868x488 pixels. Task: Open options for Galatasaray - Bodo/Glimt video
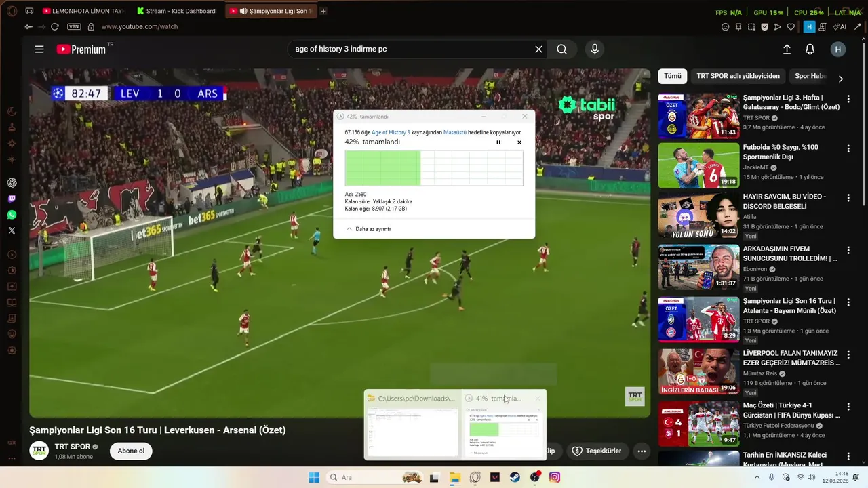click(x=848, y=99)
